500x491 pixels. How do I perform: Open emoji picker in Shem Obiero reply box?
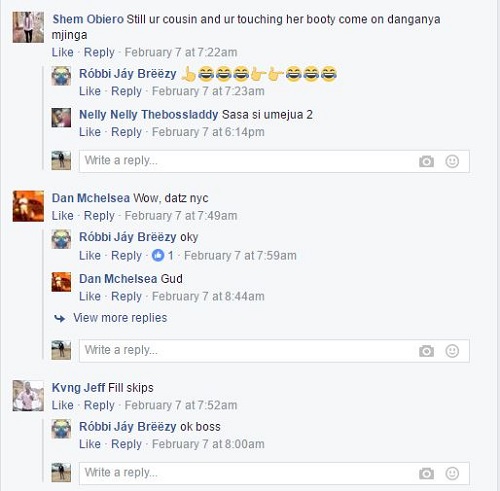coord(452,162)
